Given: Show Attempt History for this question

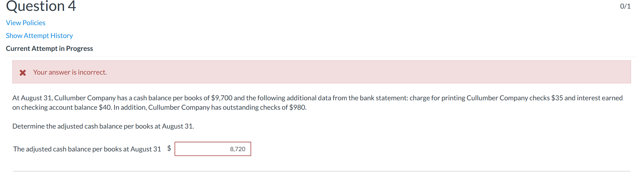Looking at the screenshot, I should pyautogui.click(x=39, y=35).
